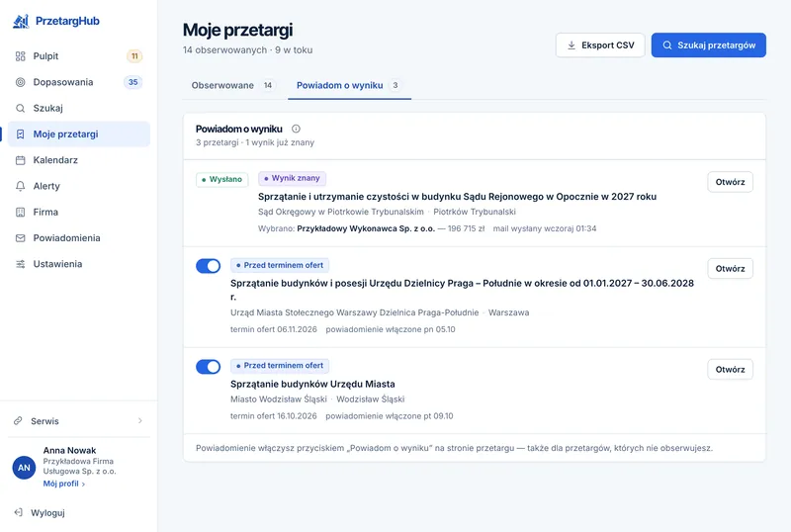The width and height of the screenshot is (791, 532).
Task: Click the Dopasowania target icon
Action: click(20, 82)
